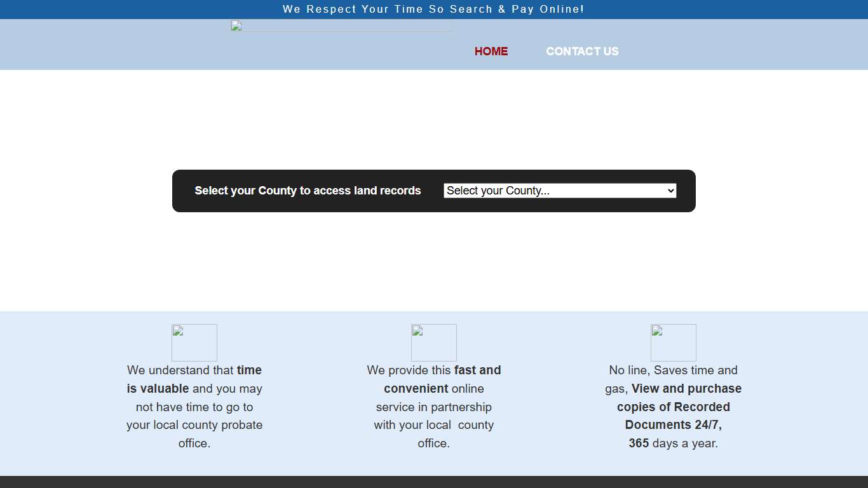
Task: Click the 'Select your County to access land records' label
Action: 308,191
